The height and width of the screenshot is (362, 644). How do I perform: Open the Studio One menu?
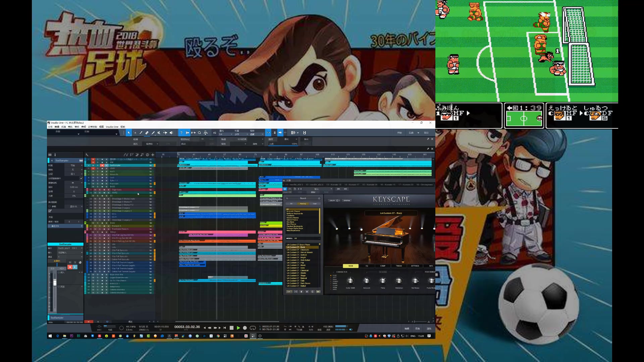112,127
